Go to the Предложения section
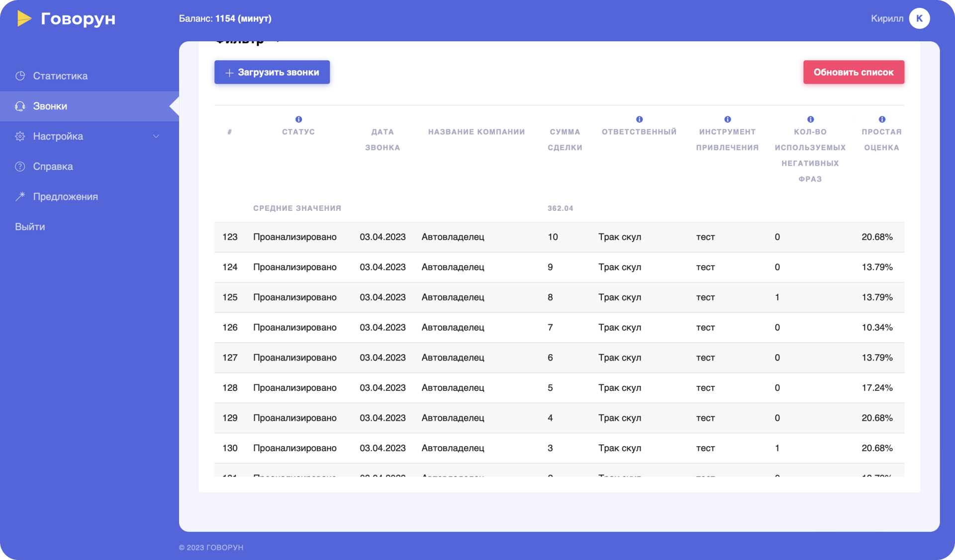 65,196
